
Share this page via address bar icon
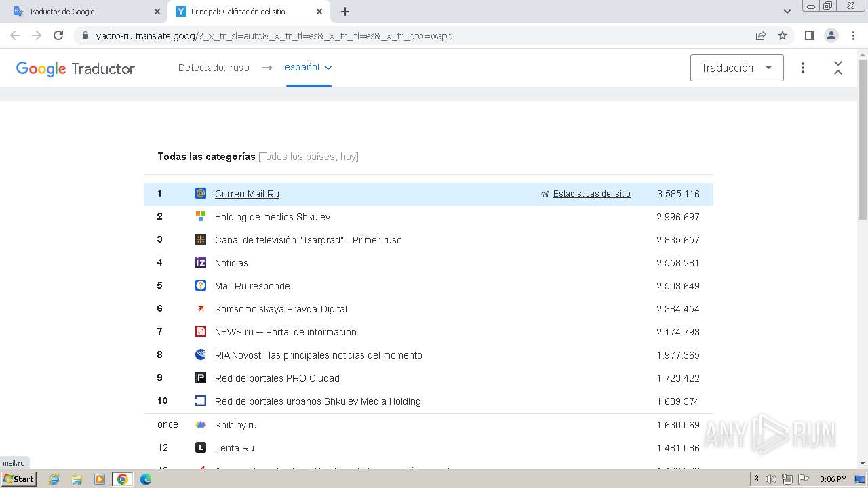pyautogui.click(x=761, y=35)
